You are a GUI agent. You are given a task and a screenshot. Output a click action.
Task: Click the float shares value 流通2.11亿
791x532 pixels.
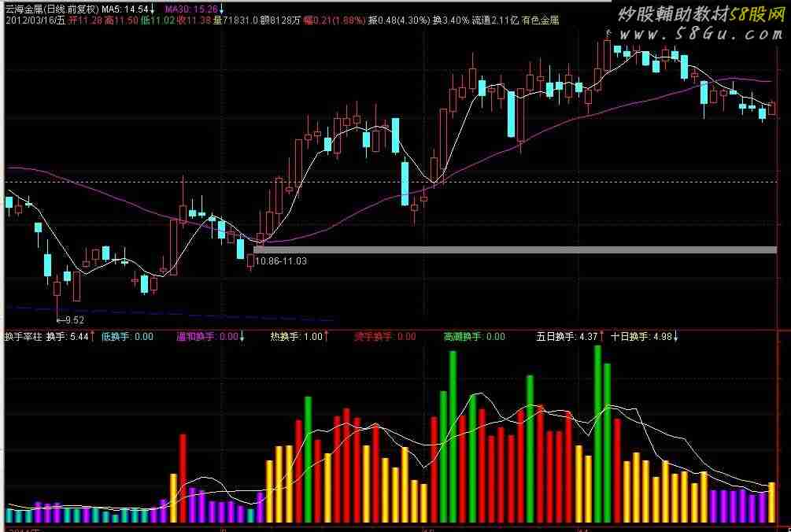[x=495, y=20]
